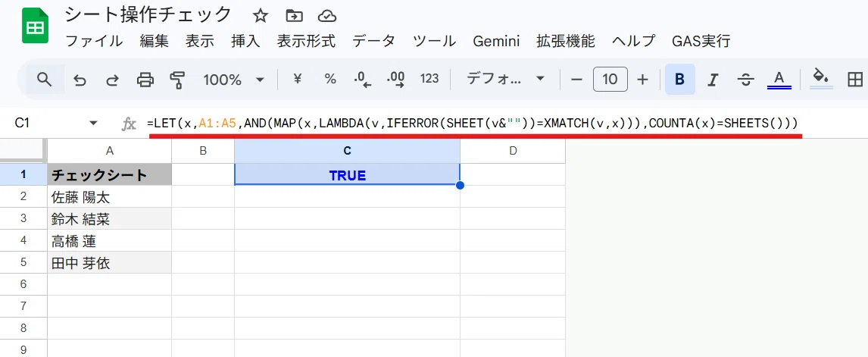Open the 挿入 menu
Viewport: 868px width, 357px height.
(246, 41)
